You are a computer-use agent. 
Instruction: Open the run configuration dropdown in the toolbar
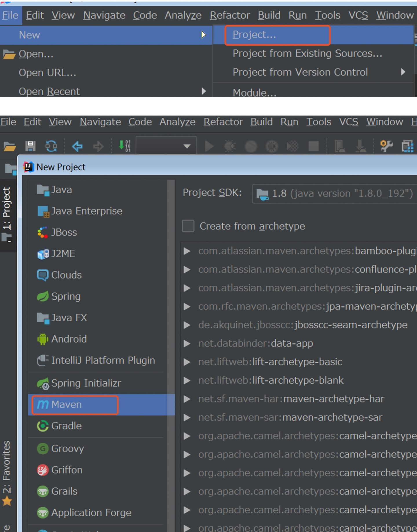point(166,146)
